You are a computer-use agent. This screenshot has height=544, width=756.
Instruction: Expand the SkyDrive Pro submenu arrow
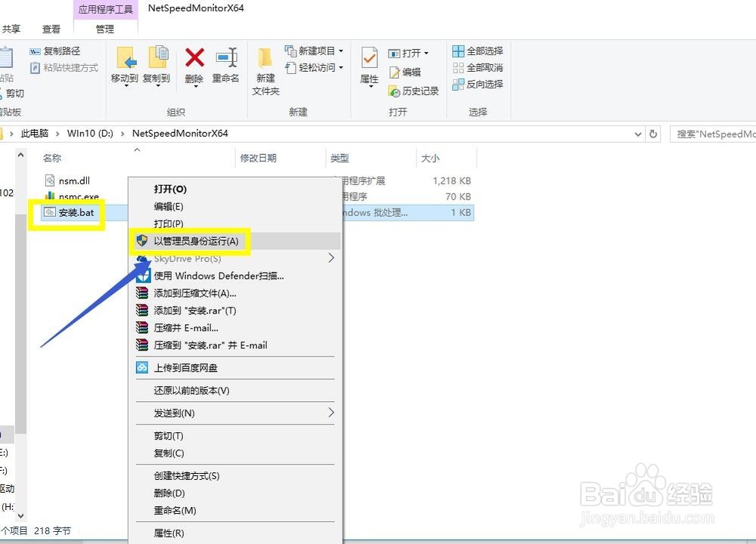[331, 258]
